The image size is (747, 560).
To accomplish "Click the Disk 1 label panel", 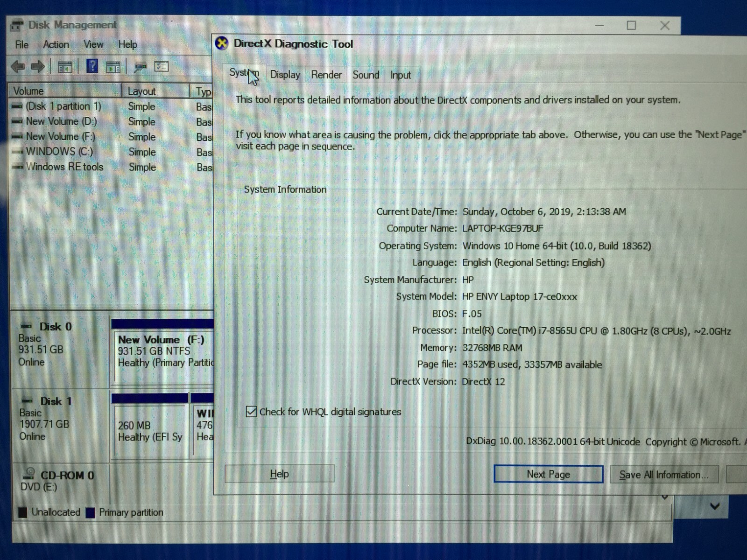I will point(61,426).
